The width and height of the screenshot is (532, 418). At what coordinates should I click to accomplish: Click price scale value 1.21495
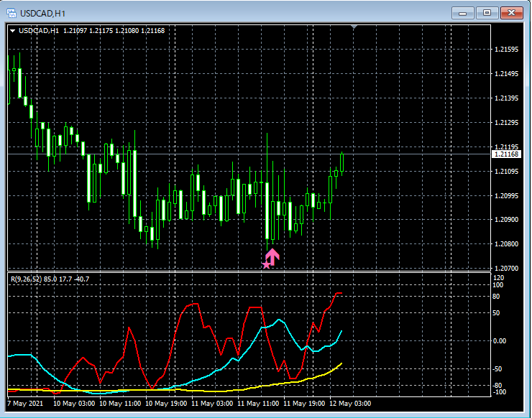point(506,74)
